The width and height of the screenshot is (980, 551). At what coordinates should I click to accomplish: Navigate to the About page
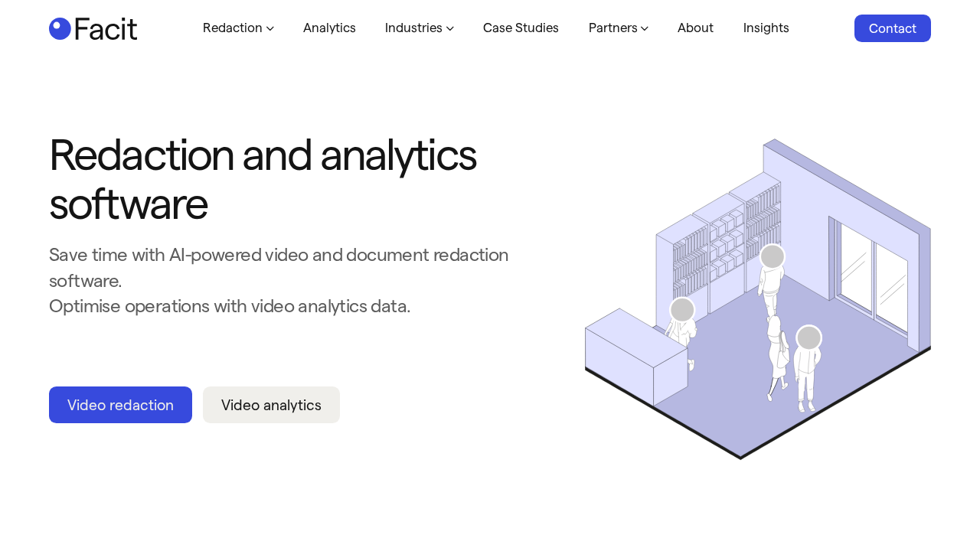(x=694, y=28)
